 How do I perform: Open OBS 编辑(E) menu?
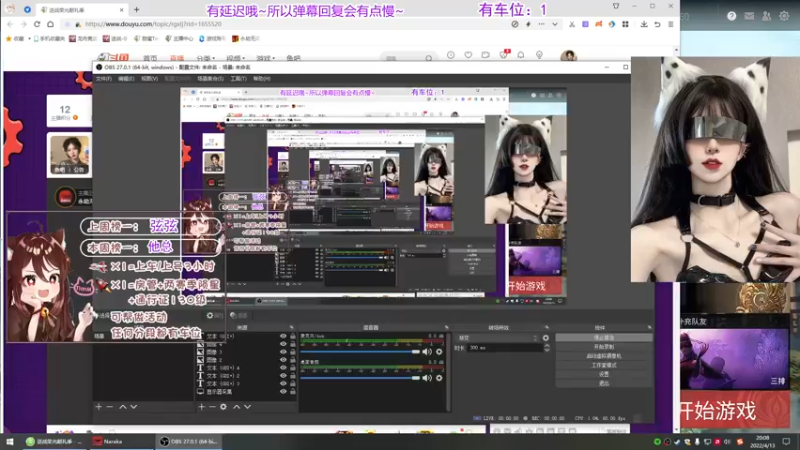[126, 79]
